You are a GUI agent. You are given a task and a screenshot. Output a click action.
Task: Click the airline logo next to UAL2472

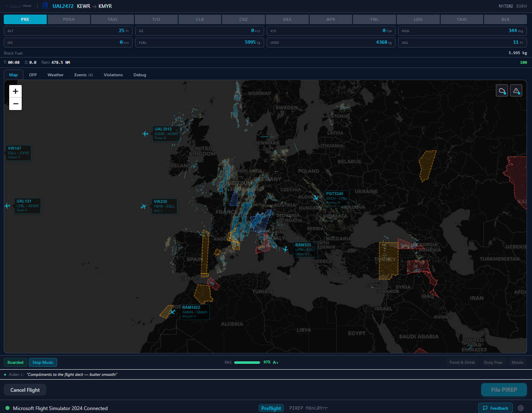(45, 6)
